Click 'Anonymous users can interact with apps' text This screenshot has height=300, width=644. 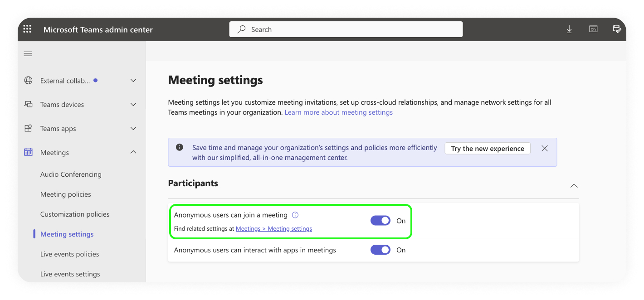(x=255, y=250)
